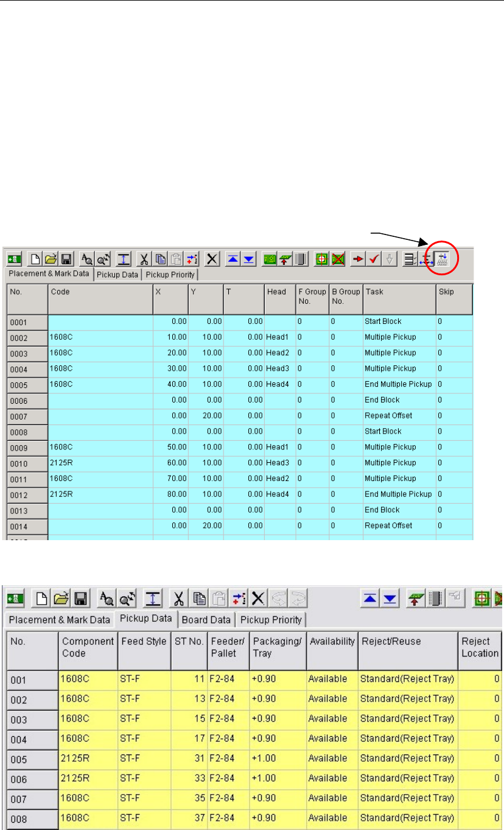Click the scissors Cut icon in the upper toolbar
The width and height of the screenshot is (504, 830).
pyautogui.click(x=144, y=259)
